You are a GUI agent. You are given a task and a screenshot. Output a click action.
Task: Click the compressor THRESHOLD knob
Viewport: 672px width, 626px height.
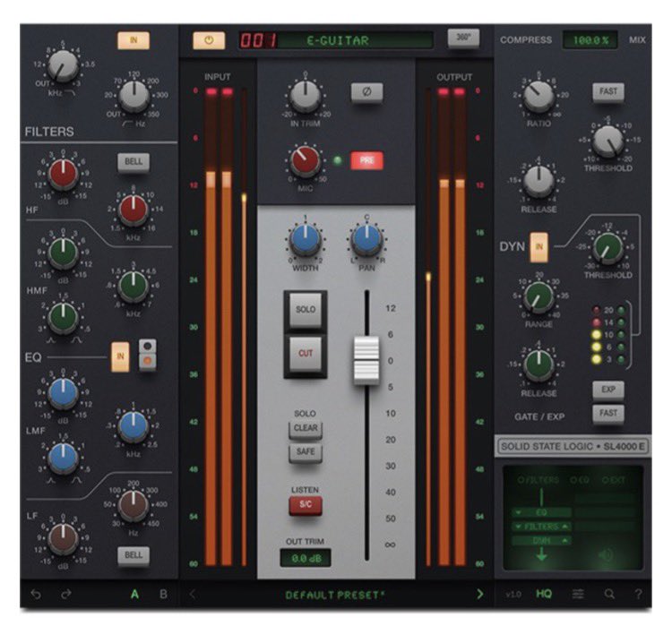coord(607,141)
